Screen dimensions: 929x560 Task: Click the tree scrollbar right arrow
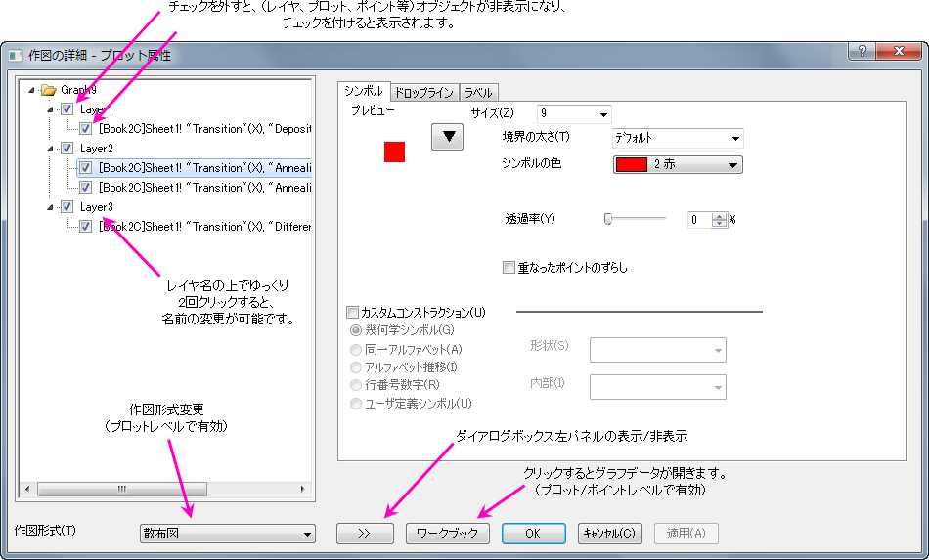tap(303, 489)
